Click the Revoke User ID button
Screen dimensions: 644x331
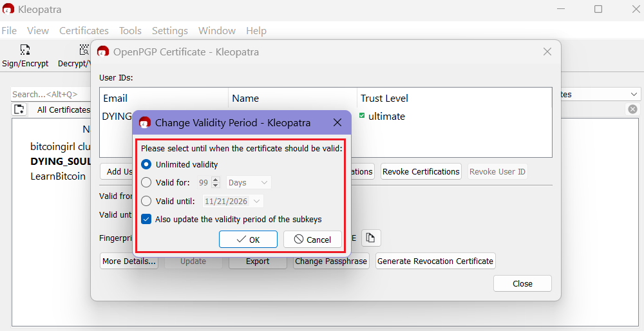coord(497,172)
